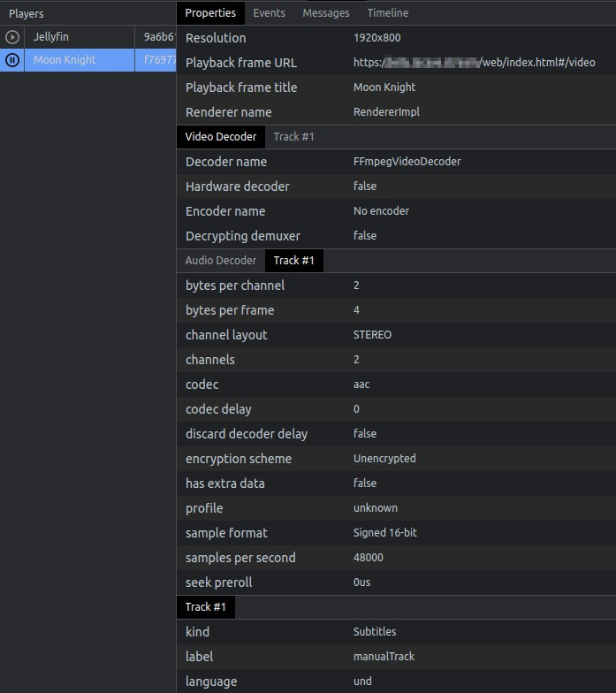This screenshot has height=693, width=616.
Task: Click the aac codec value
Action: click(x=361, y=385)
